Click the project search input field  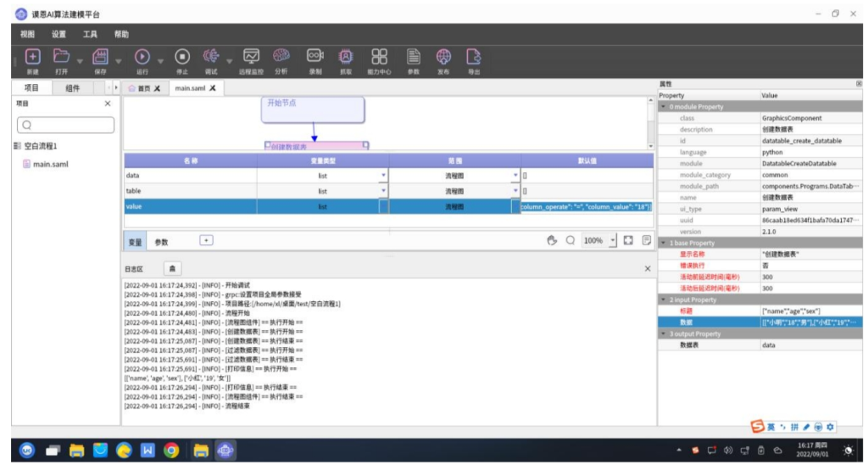pyautogui.click(x=66, y=126)
